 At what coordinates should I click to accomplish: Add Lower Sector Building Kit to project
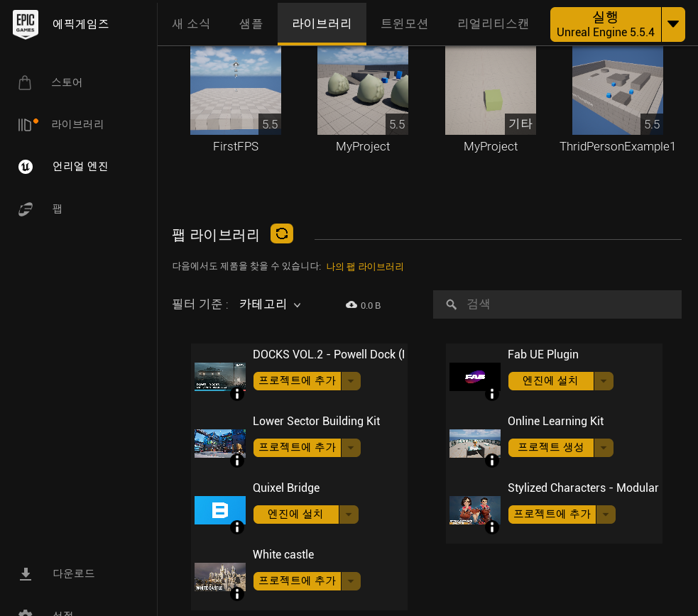[x=297, y=448]
